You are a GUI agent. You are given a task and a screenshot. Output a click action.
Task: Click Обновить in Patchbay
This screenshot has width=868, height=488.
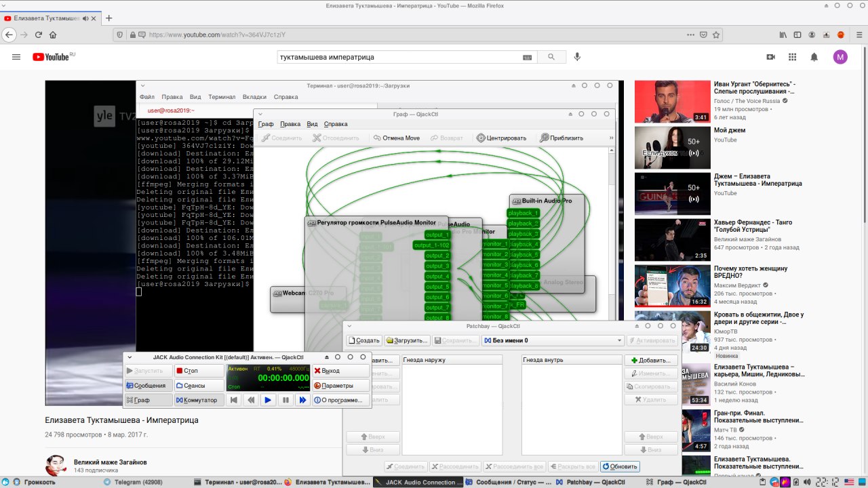tap(620, 466)
